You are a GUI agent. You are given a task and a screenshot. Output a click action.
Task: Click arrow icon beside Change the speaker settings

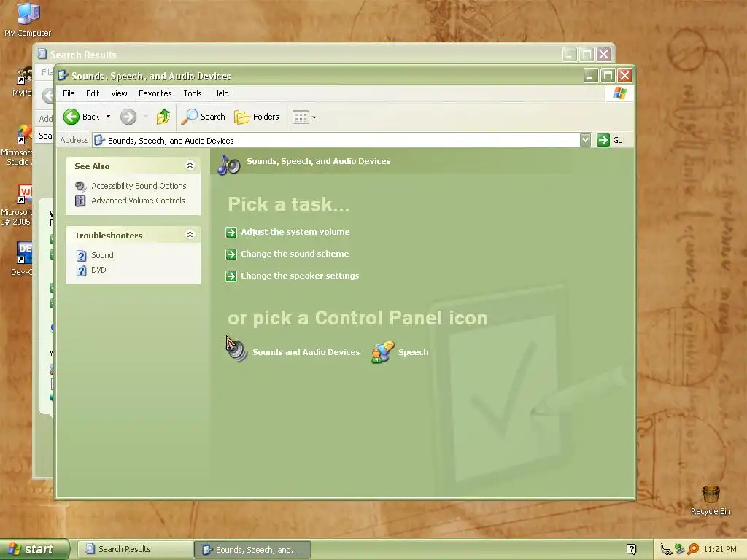point(231,276)
